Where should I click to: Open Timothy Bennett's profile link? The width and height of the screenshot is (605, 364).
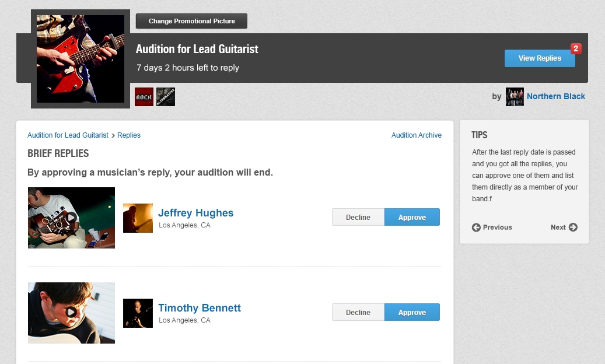click(x=200, y=307)
